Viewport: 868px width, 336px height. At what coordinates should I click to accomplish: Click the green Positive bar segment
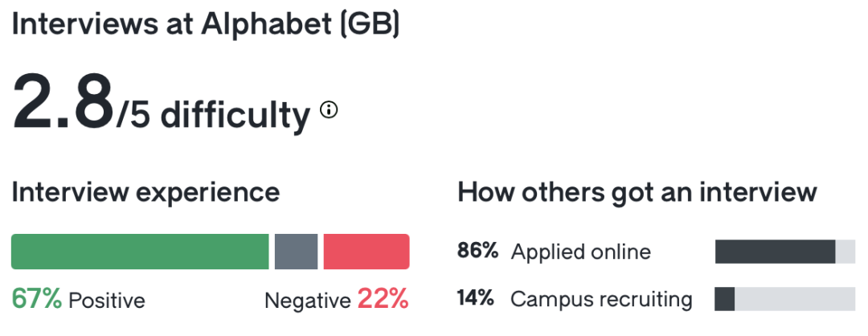pyautogui.click(x=140, y=252)
